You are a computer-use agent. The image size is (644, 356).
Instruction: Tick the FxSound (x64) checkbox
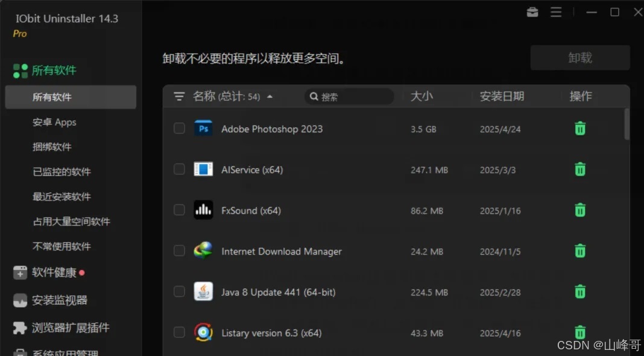(x=179, y=209)
